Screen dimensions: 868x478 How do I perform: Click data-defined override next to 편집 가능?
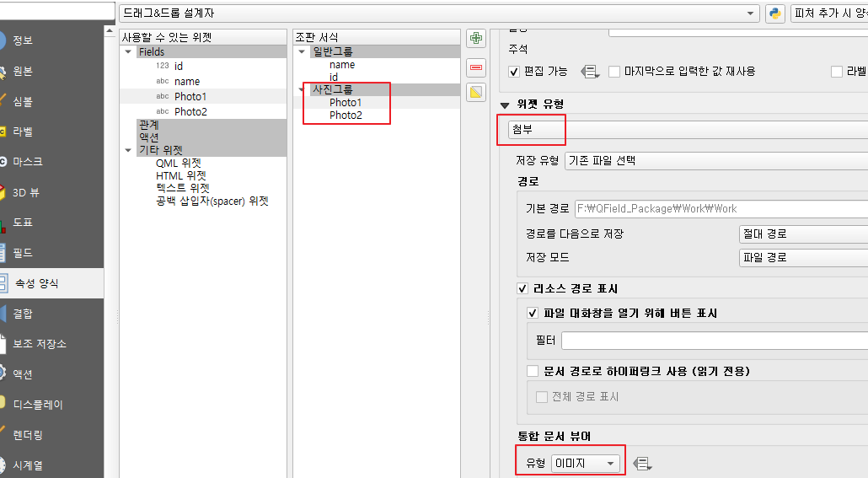pos(590,72)
